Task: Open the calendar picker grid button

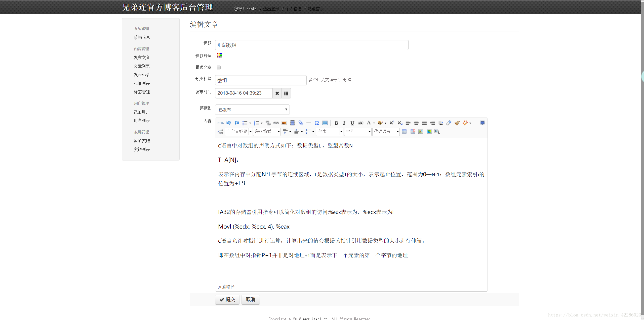Action: (286, 93)
